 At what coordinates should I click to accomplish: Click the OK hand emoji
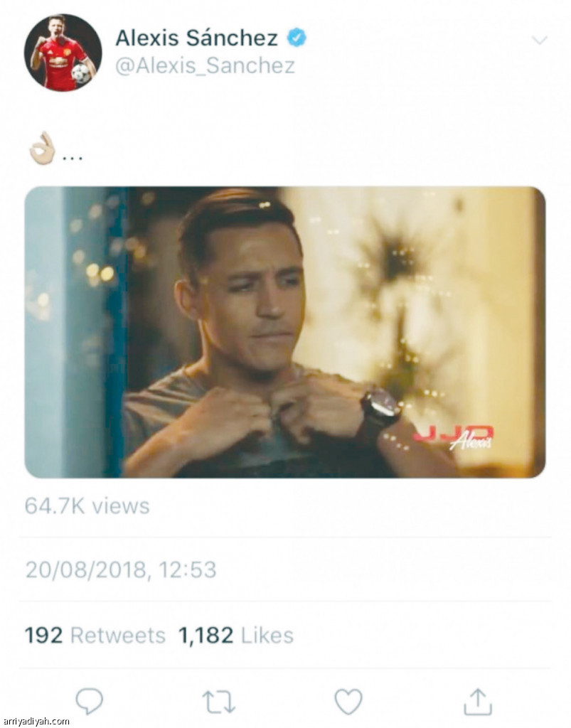tap(42, 148)
